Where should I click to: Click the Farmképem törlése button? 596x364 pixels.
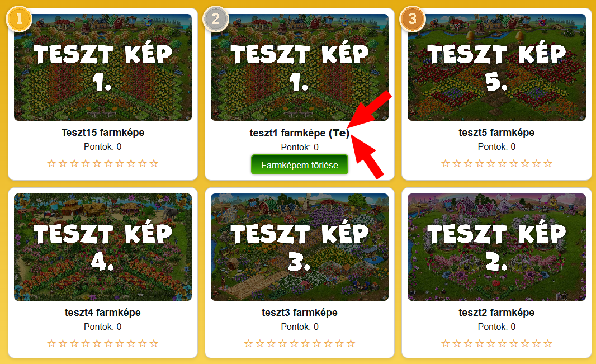coord(300,165)
